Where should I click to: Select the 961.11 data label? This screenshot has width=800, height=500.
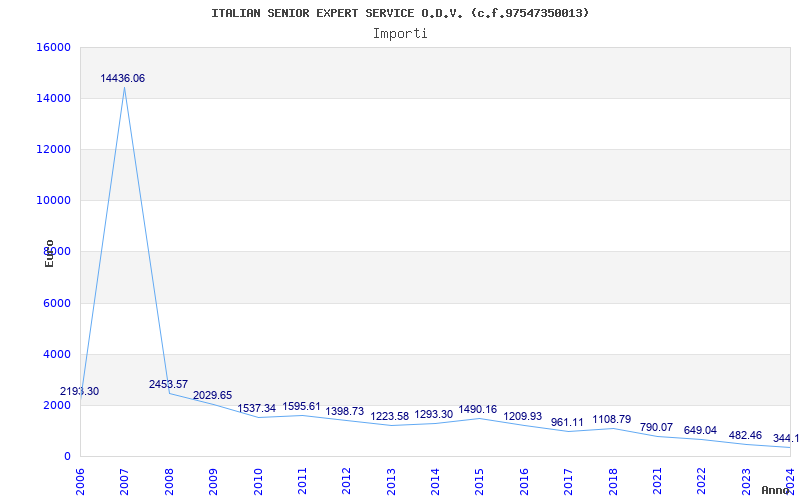(567, 422)
